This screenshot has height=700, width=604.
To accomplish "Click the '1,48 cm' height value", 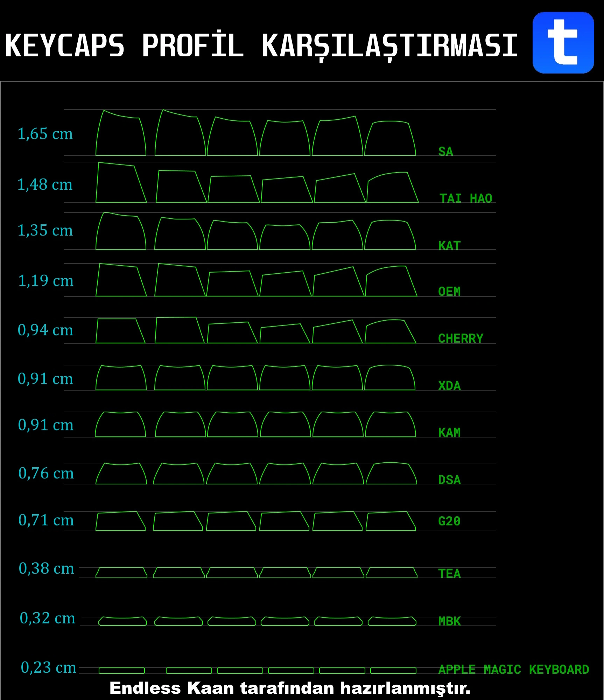I will tap(45, 185).
